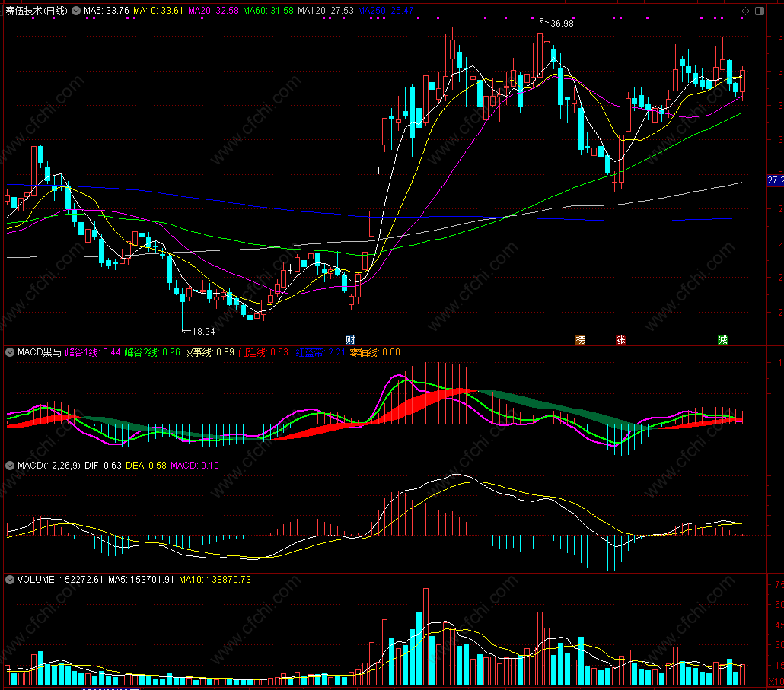784x690 pixels.
Task: Click the MACD: 0.10 label
Action: pyautogui.click(x=195, y=466)
